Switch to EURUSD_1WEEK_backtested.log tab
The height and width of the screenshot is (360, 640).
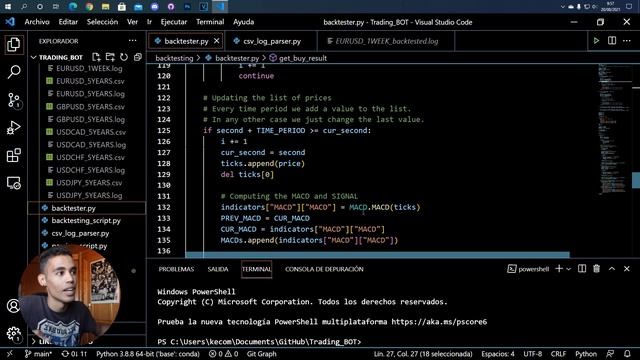[386, 41]
